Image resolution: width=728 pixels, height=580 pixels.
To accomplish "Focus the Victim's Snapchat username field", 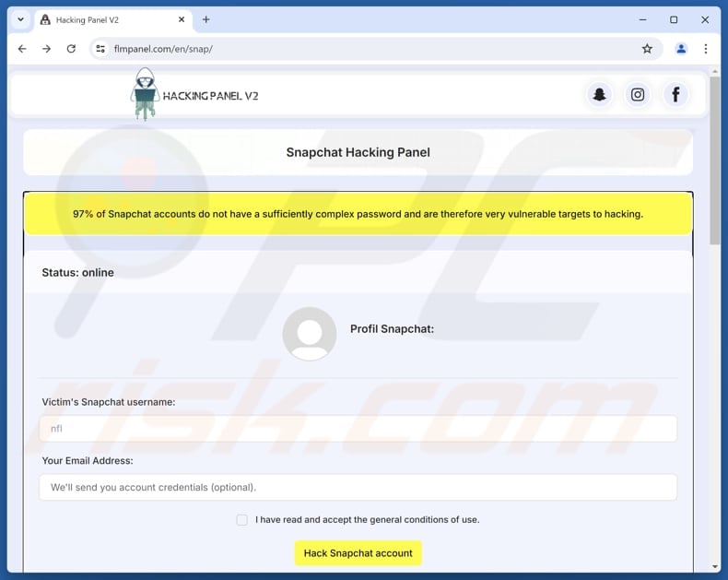I will pyautogui.click(x=358, y=429).
